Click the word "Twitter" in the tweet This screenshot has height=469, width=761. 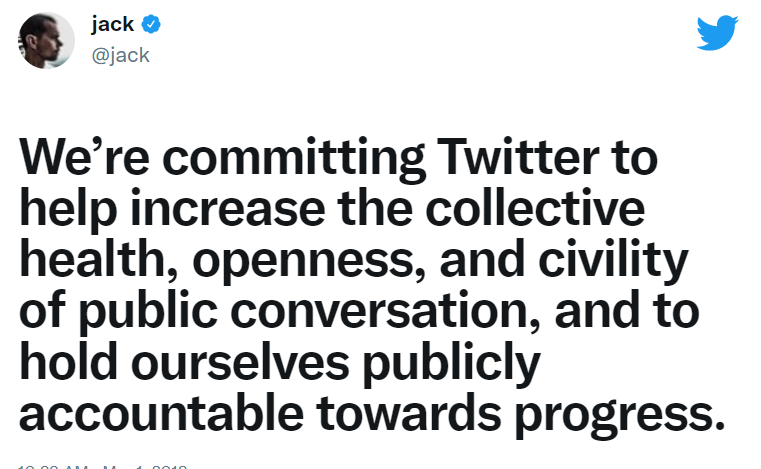tap(518, 157)
